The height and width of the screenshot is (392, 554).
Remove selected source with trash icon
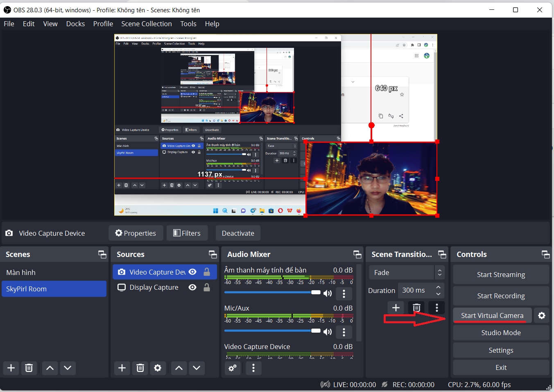[x=140, y=368]
